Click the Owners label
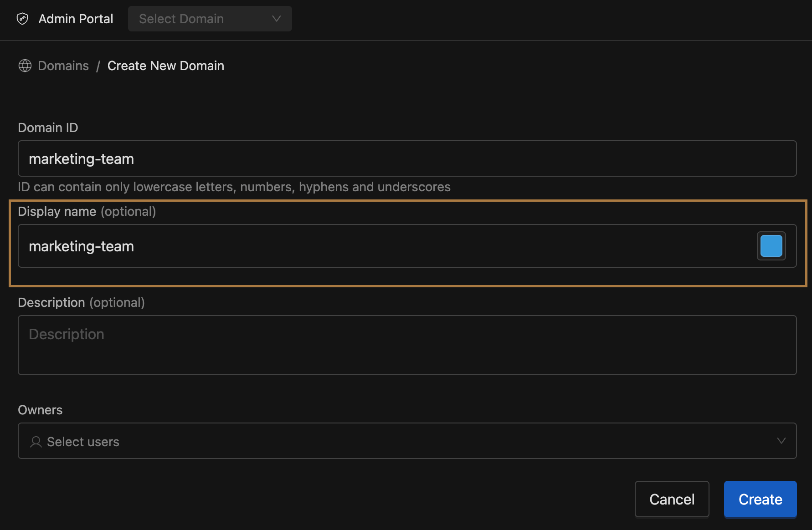Viewport: 812px width, 530px height. [x=40, y=410]
